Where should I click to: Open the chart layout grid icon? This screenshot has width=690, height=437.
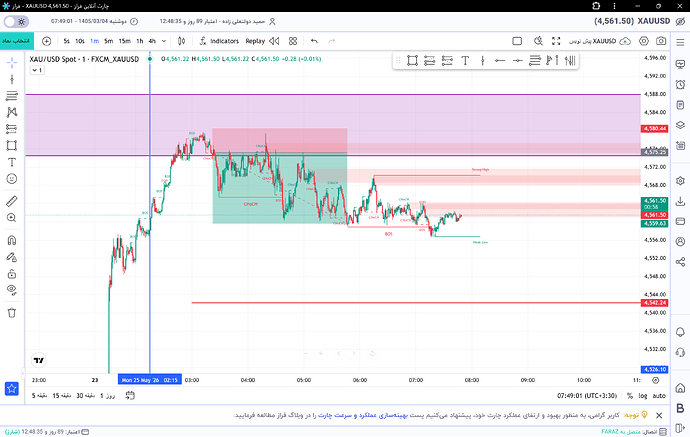pyautogui.click(x=293, y=41)
